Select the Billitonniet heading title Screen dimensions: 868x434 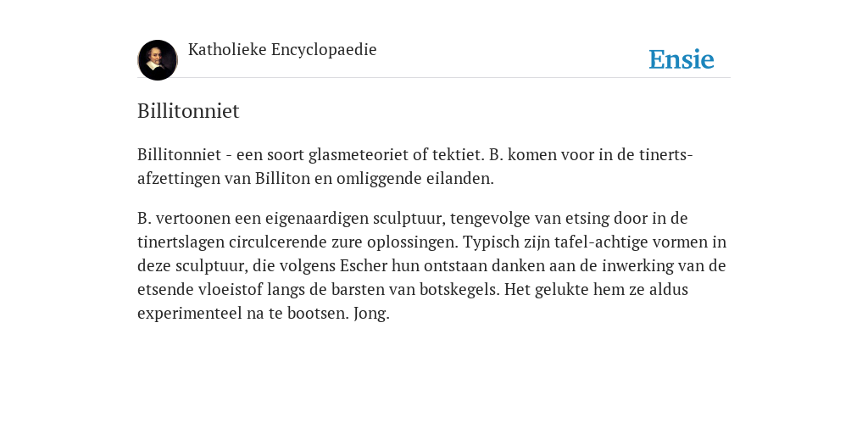[188, 111]
